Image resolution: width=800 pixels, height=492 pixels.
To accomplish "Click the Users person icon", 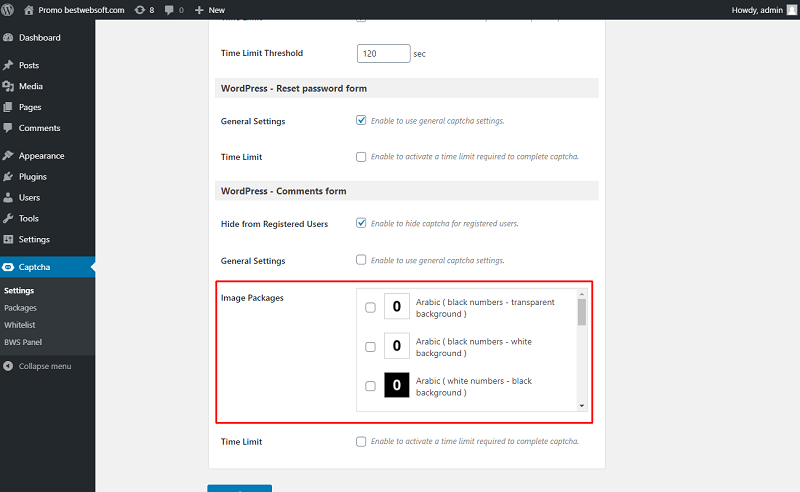I will (x=8, y=197).
